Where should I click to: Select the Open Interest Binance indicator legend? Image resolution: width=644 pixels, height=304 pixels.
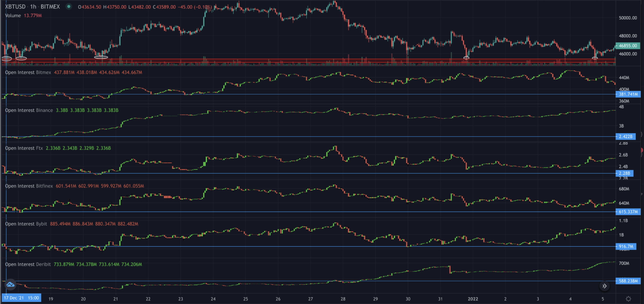pos(29,110)
